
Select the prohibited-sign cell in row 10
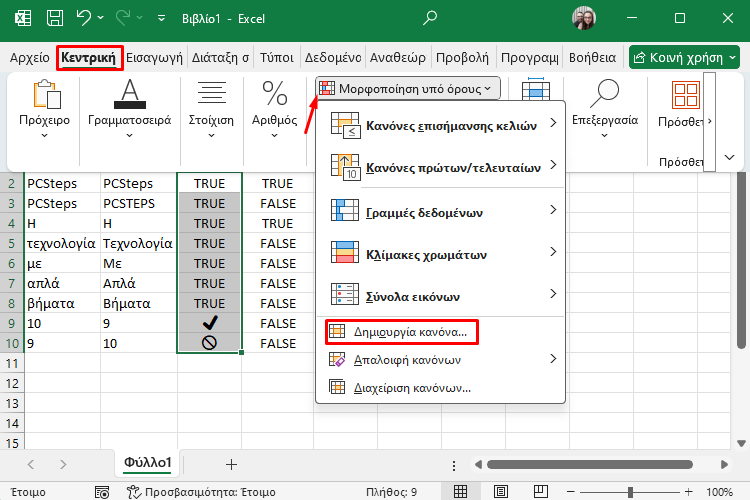(x=210, y=343)
